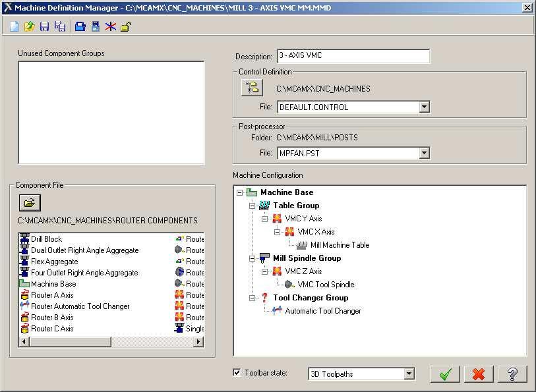Screen dimensions: 536x392
Task: Click the component list horizontal scrollbar thumb
Action: point(70,341)
